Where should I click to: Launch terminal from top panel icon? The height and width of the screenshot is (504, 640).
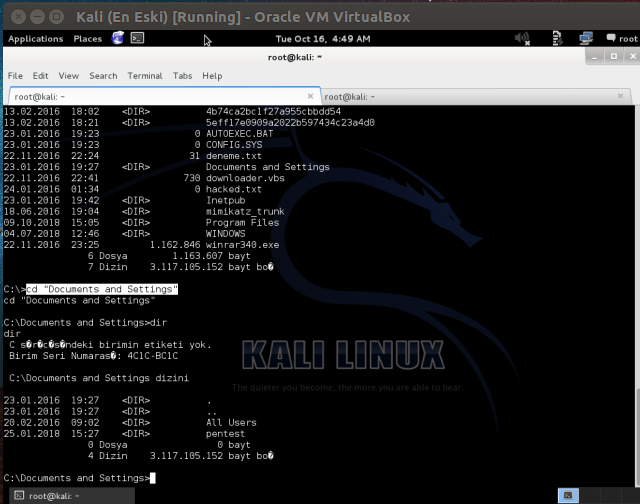coord(137,38)
